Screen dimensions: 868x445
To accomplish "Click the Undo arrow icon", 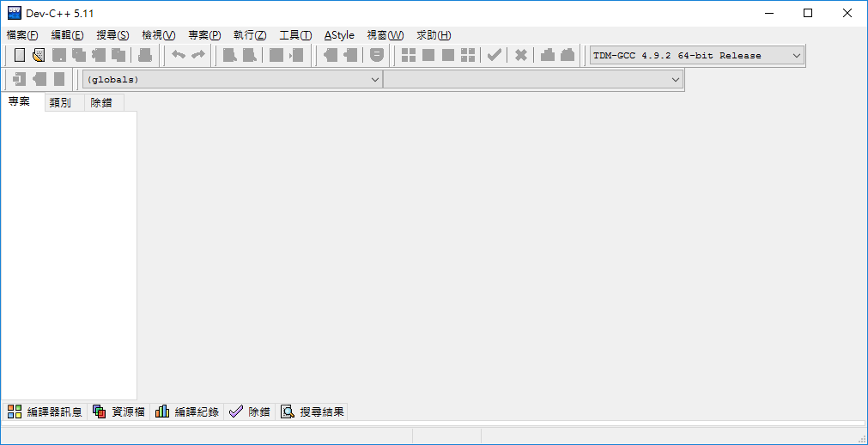I will [179, 55].
